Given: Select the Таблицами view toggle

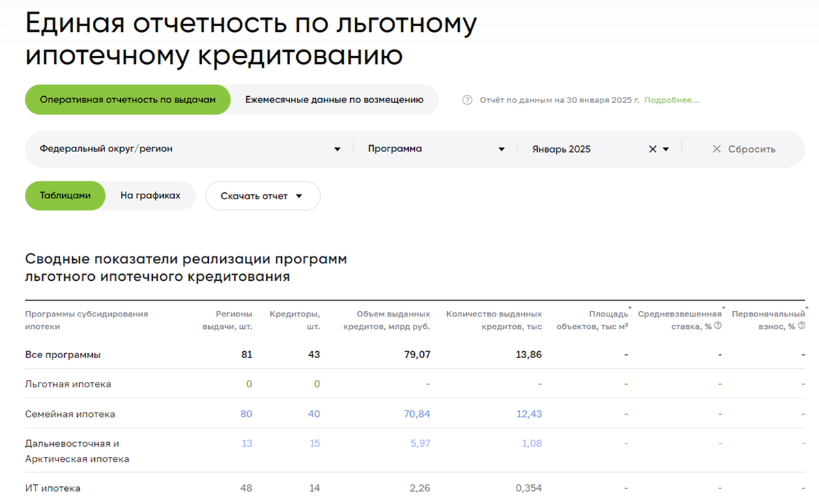Looking at the screenshot, I should pos(65,196).
